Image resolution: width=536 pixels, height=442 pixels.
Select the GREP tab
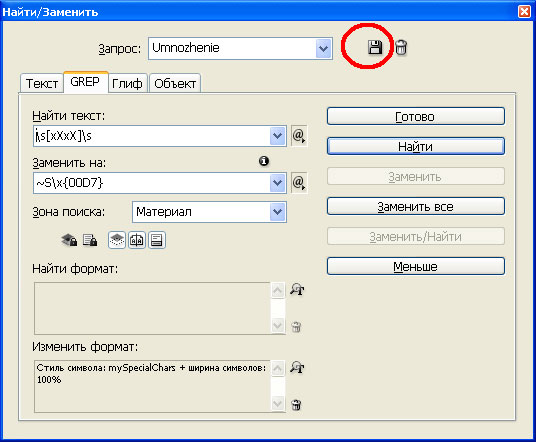coord(85,82)
